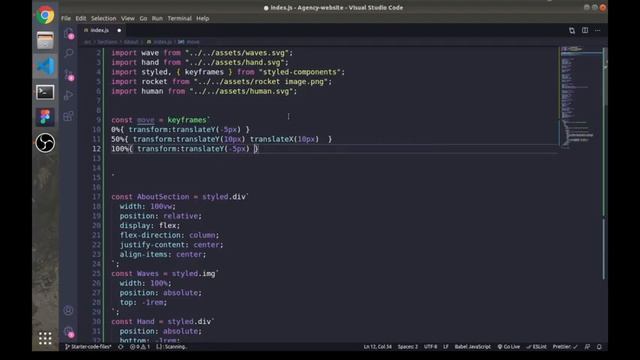Screen dimensions: 640x360
Task: Select the Visual Studio Code dock icon
Action: click(x=45, y=67)
